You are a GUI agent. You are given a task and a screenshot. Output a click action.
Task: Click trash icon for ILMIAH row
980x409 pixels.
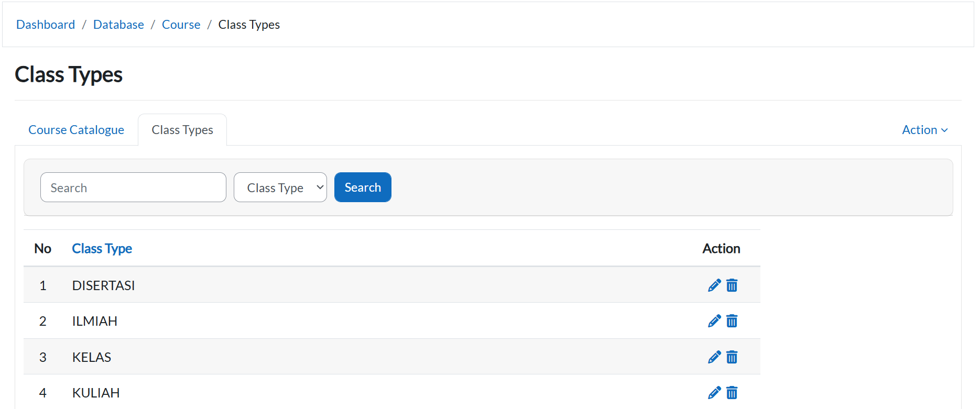pyautogui.click(x=732, y=321)
